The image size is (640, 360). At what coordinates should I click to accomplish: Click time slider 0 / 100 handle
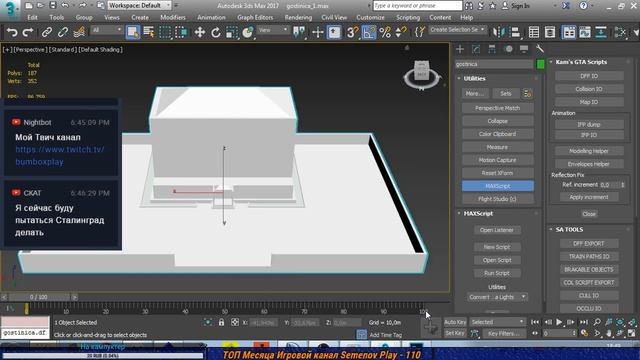38,297
